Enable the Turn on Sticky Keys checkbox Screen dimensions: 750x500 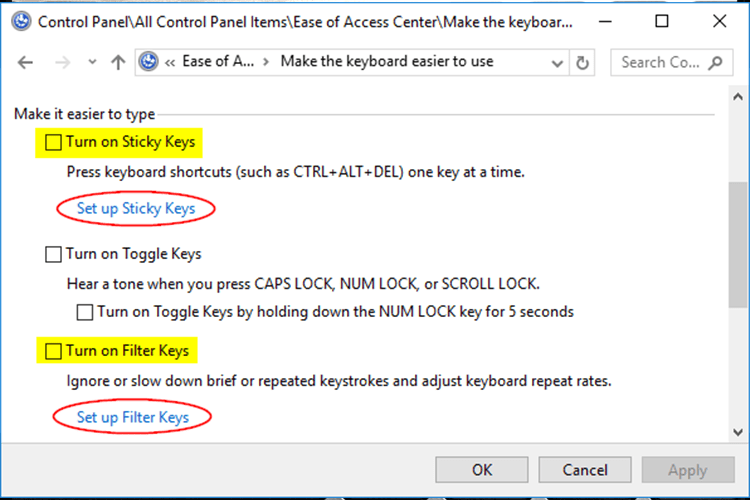pos(53,142)
